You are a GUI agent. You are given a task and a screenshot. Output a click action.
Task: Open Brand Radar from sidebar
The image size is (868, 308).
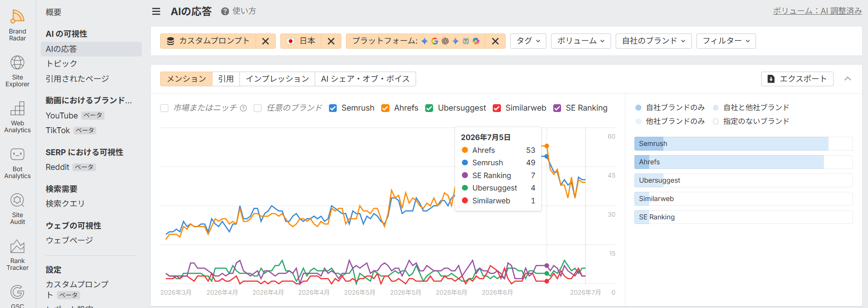(17, 25)
